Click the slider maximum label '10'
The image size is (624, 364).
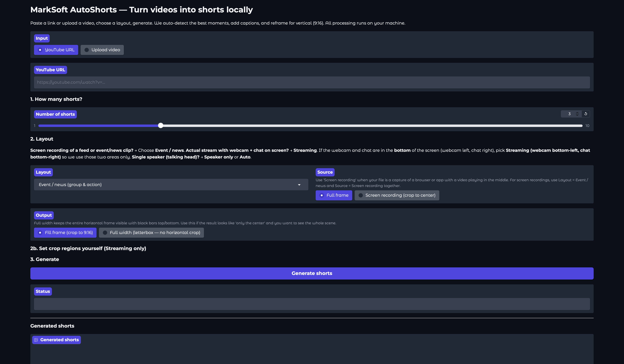[587, 126]
